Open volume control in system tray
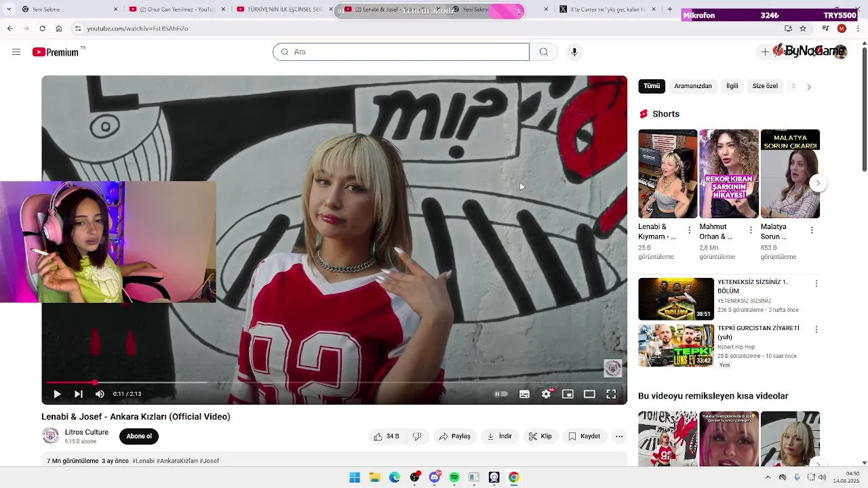The width and height of the screenshot is (868, 488). pos(822,478)
